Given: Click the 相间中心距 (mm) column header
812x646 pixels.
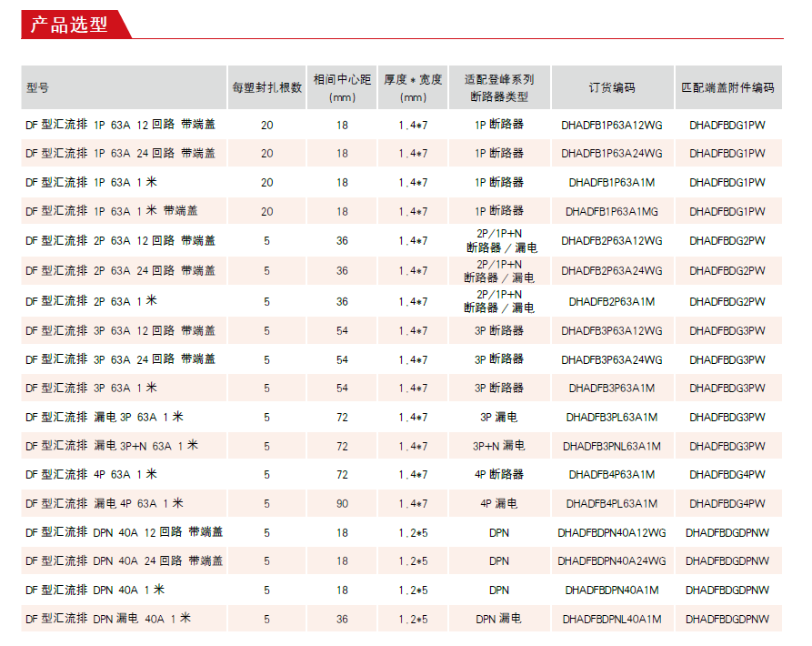Looking at the screenshot, I should tap(342, 87).
